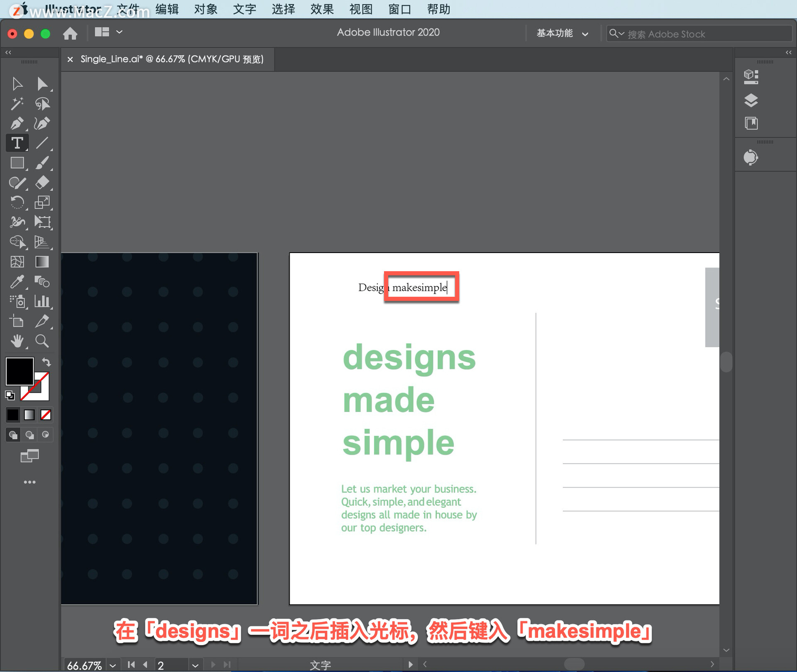Open the zoom level 66.67% dropdown
Viewport: 797px width, 672px height.
112,665
